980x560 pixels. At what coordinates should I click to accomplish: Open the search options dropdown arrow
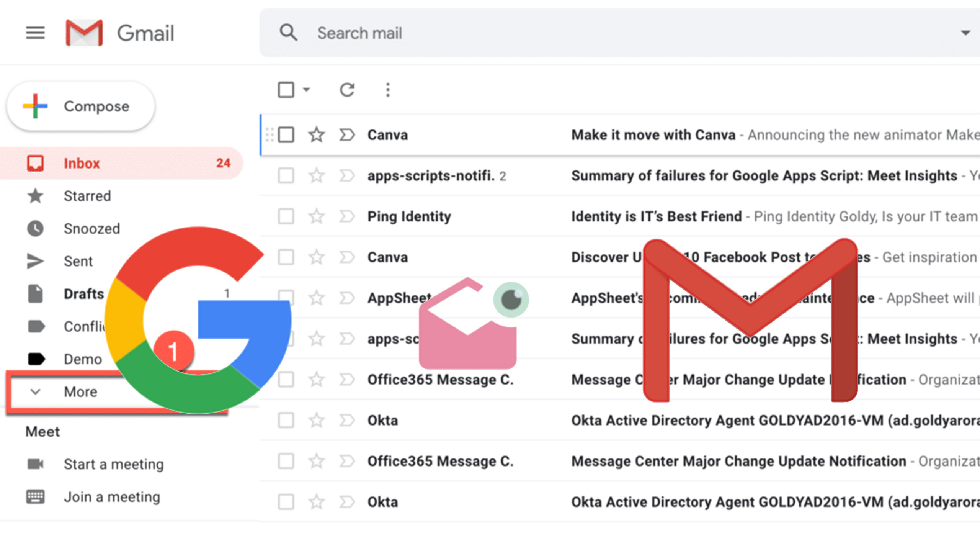[x=965, y=33]
